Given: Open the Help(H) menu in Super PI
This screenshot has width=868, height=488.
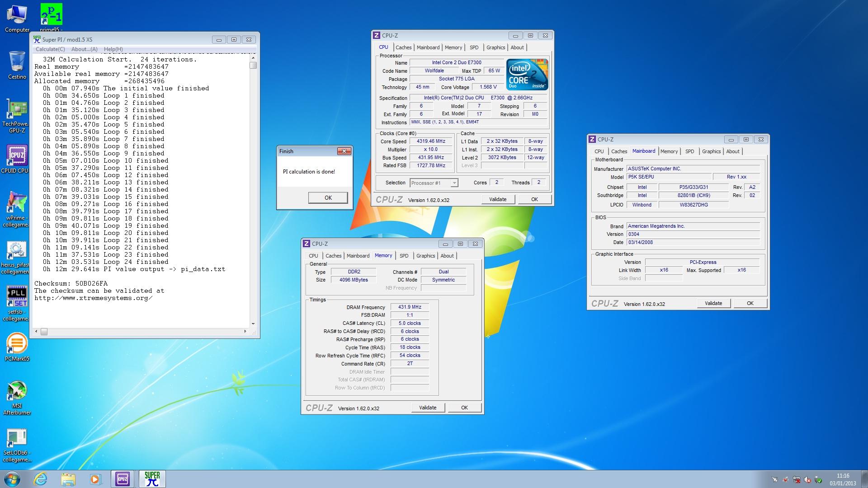Looking at the screenshot, I should pyautogui.click(x=113, y=49).
